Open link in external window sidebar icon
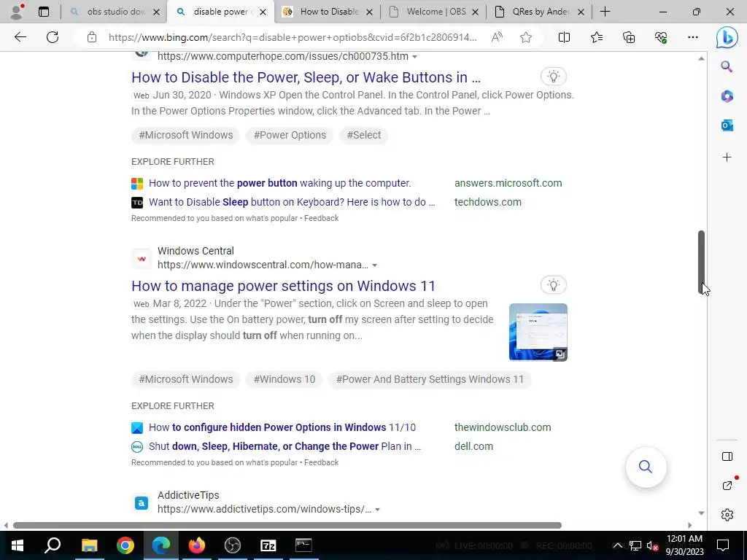The image size is (747, 560). click(727, 485)
